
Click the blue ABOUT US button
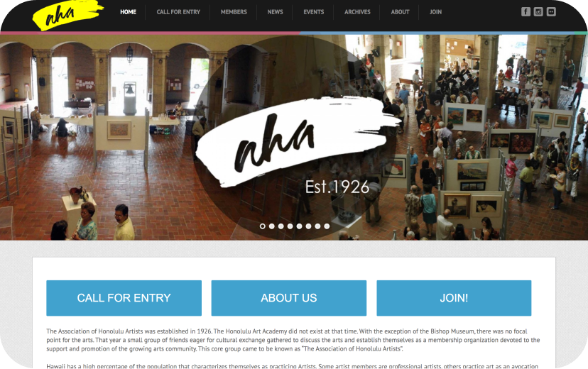289,298
